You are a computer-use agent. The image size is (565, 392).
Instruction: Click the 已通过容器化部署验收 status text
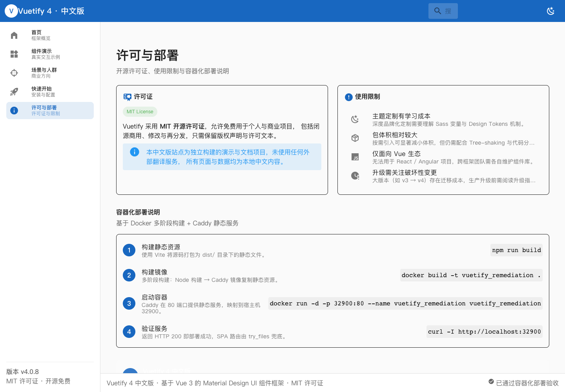[527, 383]
